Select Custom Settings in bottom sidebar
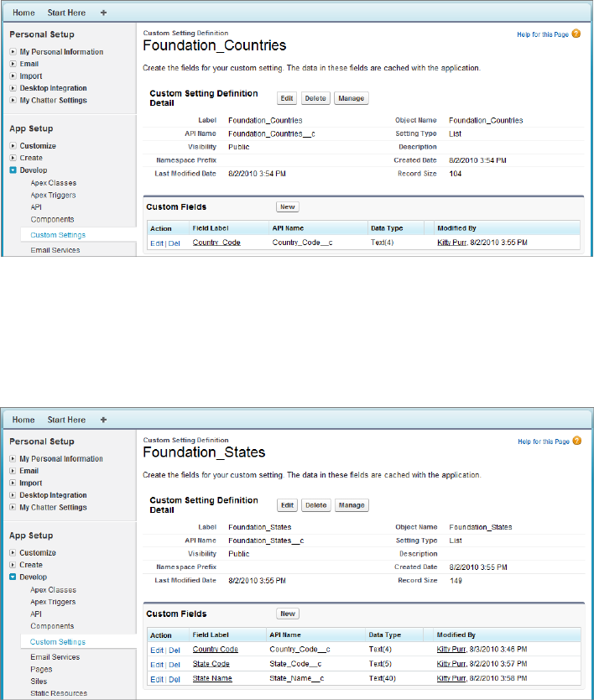Screen dimensions: 594x700 58,641
